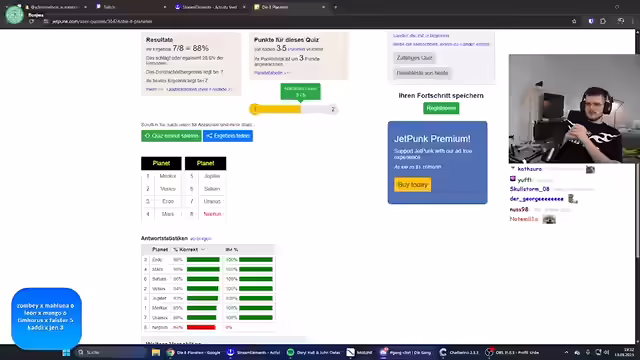Click the link beside Antwortstatistiken heading
640x360 pixels.
201,238
